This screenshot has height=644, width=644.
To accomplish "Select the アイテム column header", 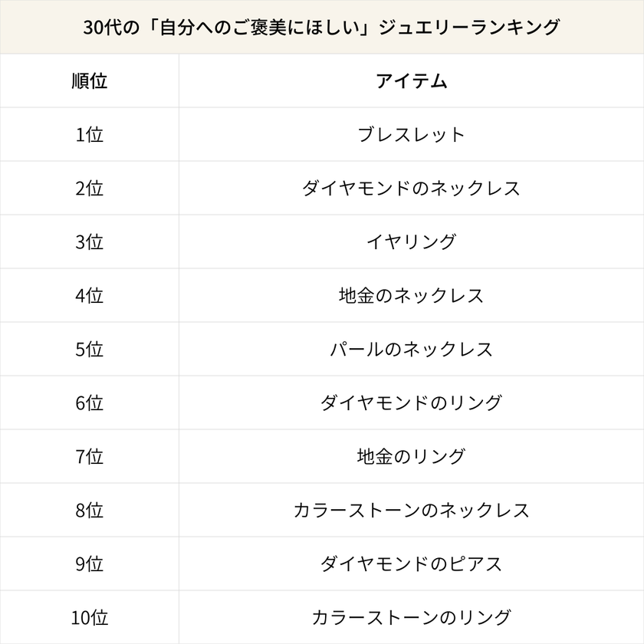I will pos(411,81).
